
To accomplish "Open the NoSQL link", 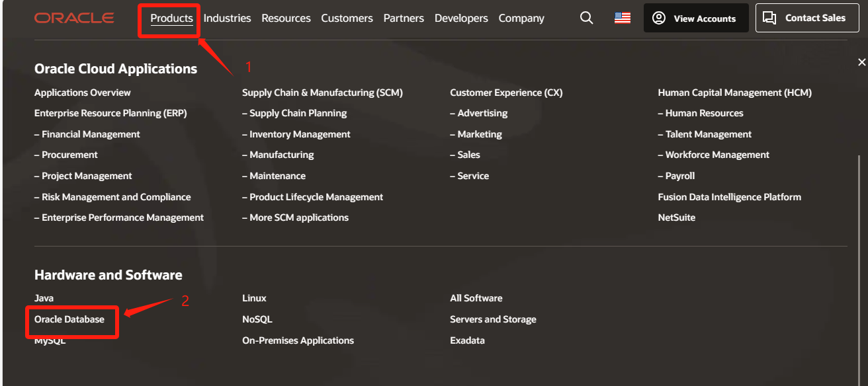I will click(257, 319).
